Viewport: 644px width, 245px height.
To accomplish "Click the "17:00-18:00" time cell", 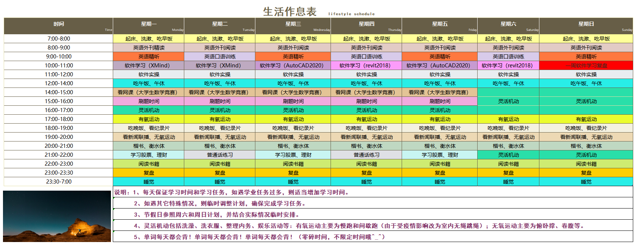I will point(58,119).
